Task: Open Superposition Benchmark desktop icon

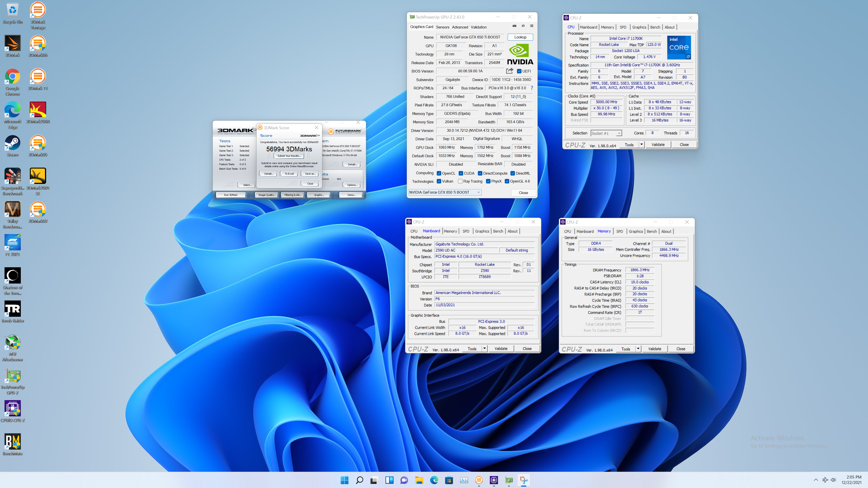Action: (x=12, y=182)
